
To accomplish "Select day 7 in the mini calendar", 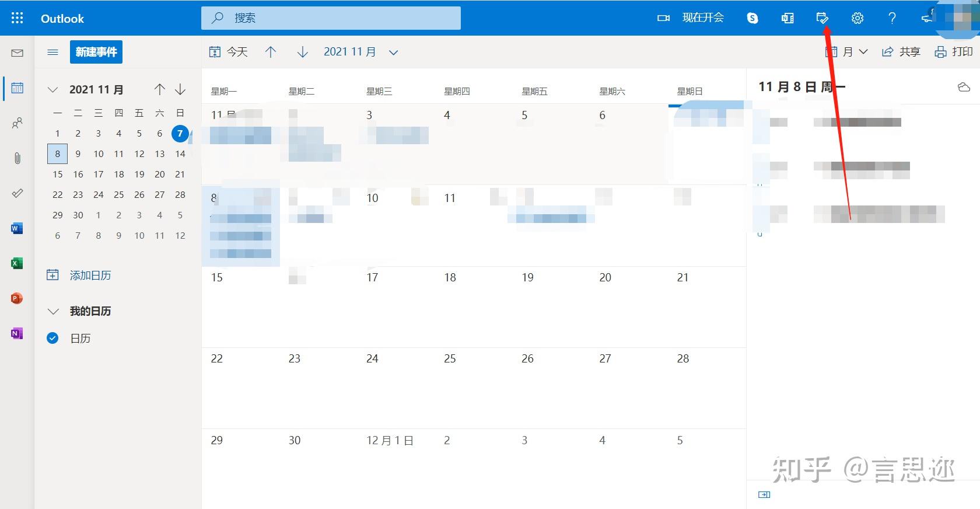I will coord(180,134).
